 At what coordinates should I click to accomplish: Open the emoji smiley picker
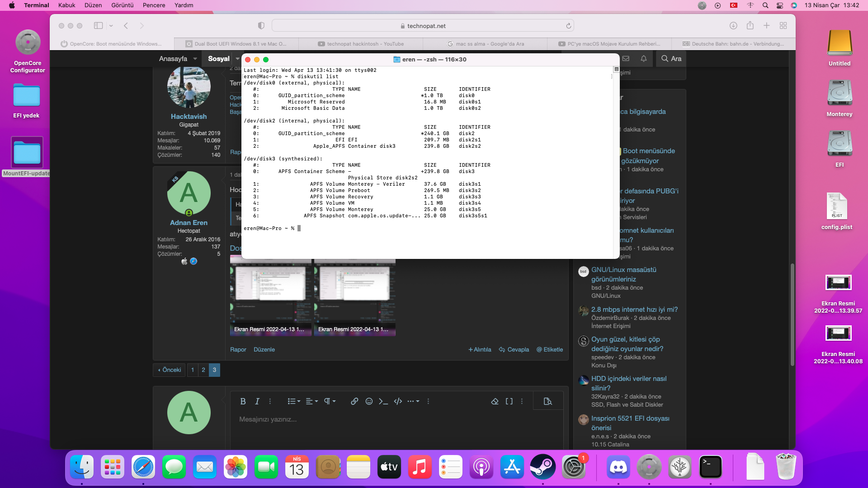tap(369, 401)
